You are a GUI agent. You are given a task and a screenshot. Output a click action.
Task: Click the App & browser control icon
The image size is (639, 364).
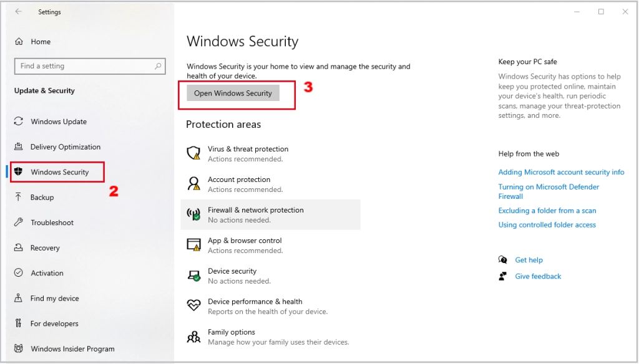click(193, 245)
